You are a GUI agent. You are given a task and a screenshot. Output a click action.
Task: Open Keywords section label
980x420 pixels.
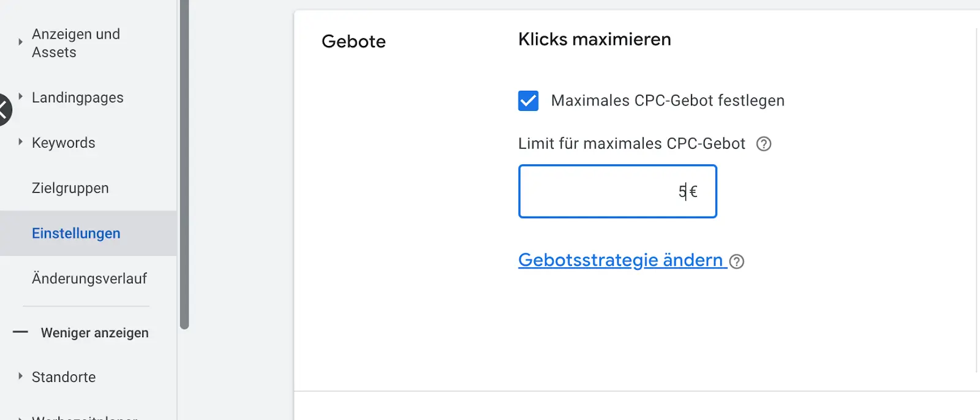[64, 143]
